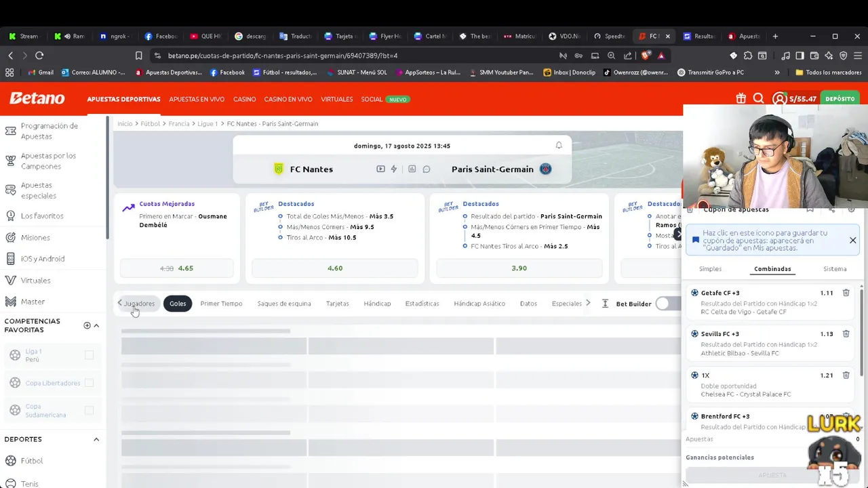Check the Copa Sudamericana favorite checkbox
Viewport: 868px width, 488px height.
click(89, 410)
